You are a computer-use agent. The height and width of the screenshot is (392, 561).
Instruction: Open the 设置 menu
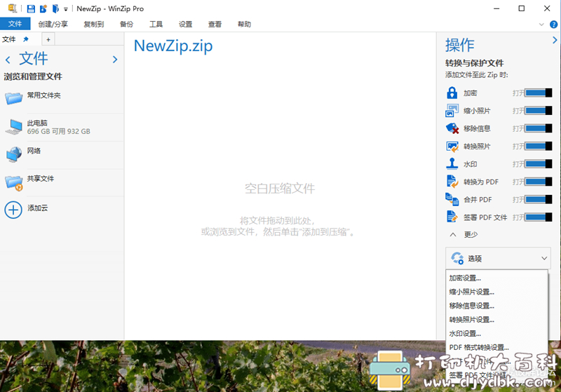(185, 24)
